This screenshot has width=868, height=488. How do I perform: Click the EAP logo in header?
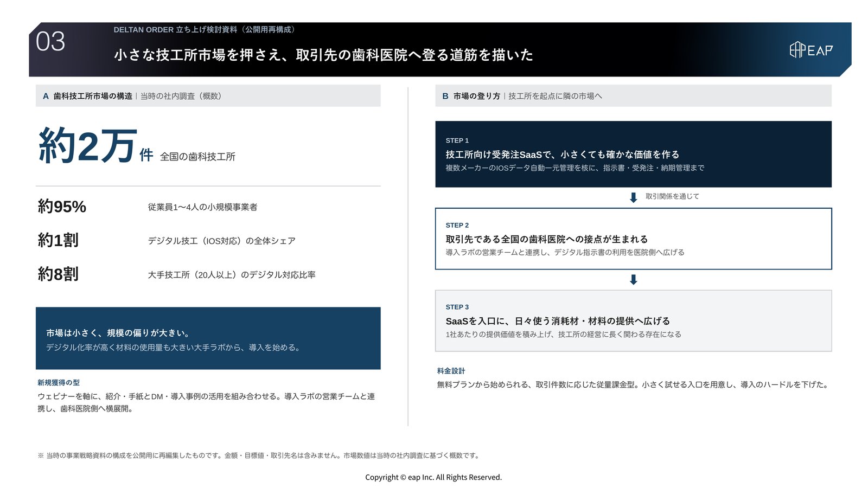[811, 50]
